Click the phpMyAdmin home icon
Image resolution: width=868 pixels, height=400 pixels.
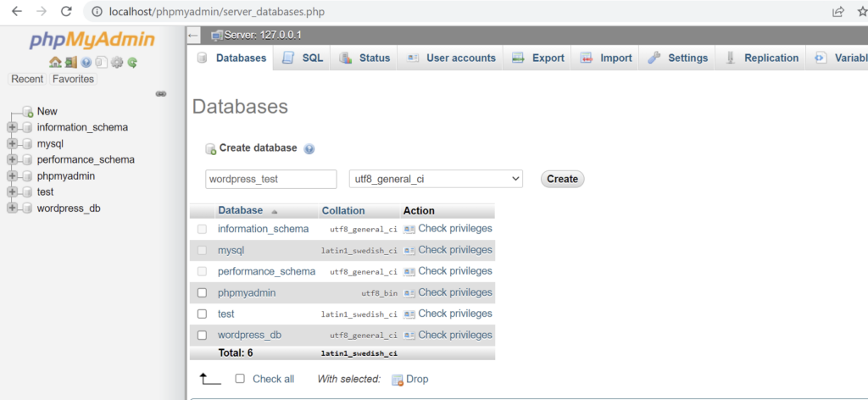[x=55, y=62]
